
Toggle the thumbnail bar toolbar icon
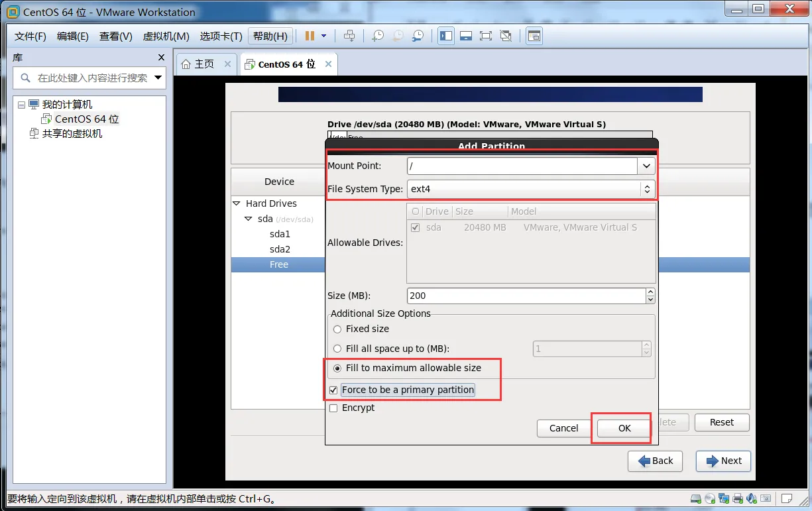coord(466,36)
